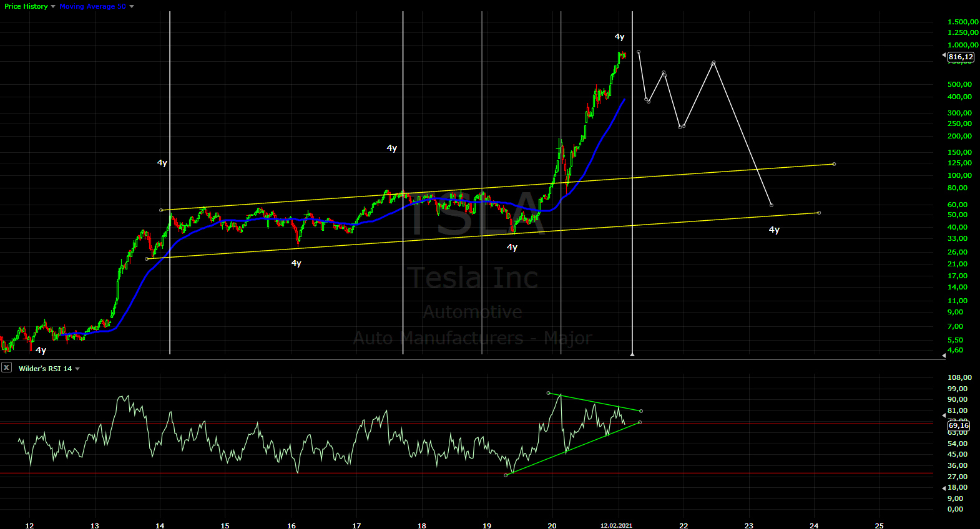Click the 50,00 price axis label
The width and height of the screenshot is (980, 529).
(958, 215)
